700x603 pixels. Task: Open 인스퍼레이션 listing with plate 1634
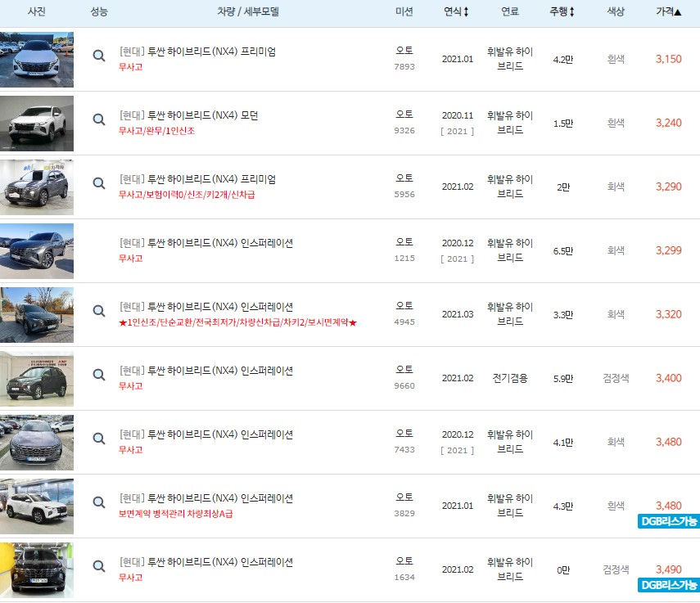pyautogui.click(x=205, y=562)
